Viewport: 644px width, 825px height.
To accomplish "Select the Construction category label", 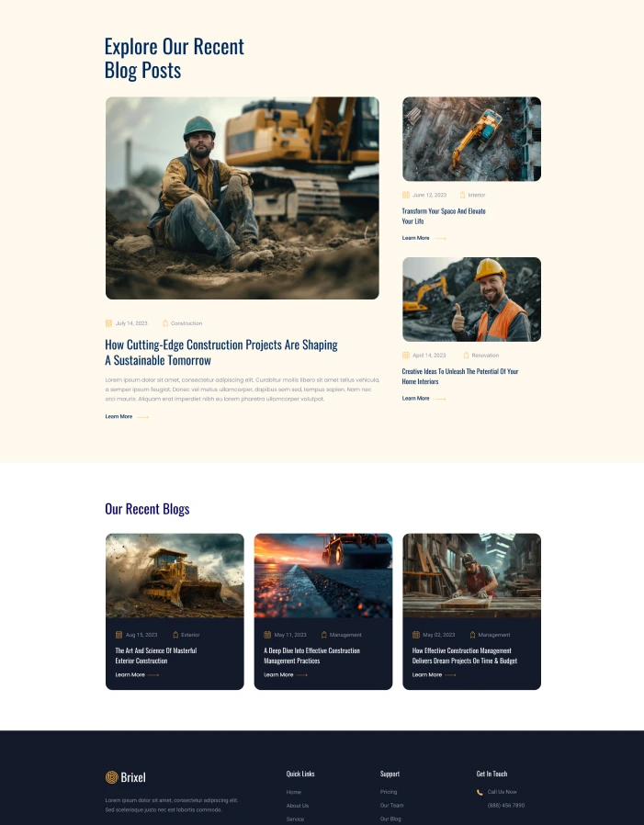I will pos(186,323).
